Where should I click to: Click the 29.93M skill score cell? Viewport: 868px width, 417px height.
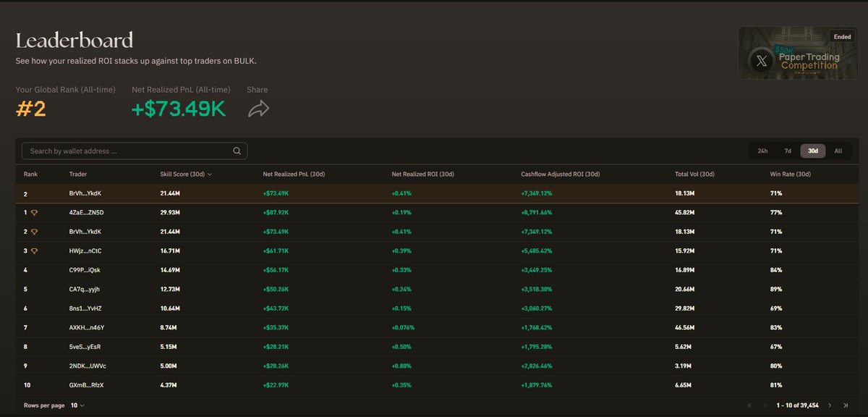coord(171,213)
